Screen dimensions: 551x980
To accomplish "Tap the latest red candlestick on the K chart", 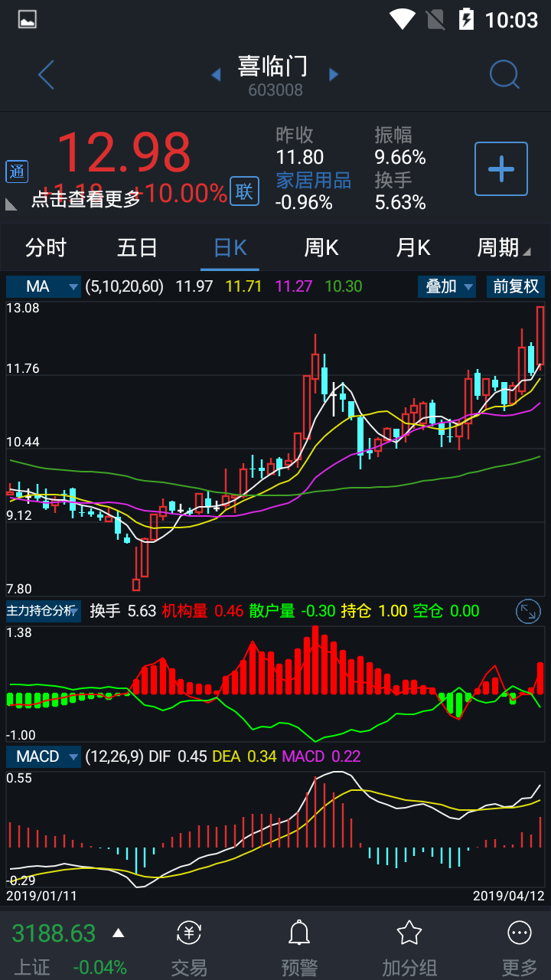I will (540, 335).
